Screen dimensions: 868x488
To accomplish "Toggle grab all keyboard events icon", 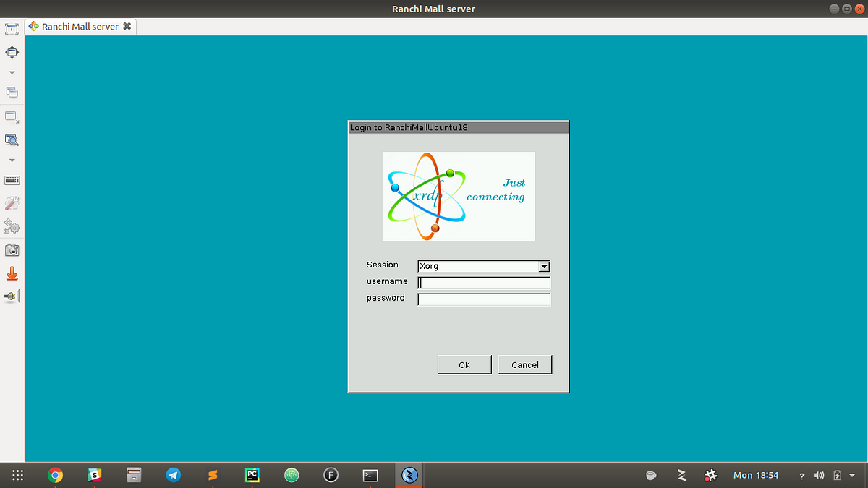I will click(x=12, y=180).
